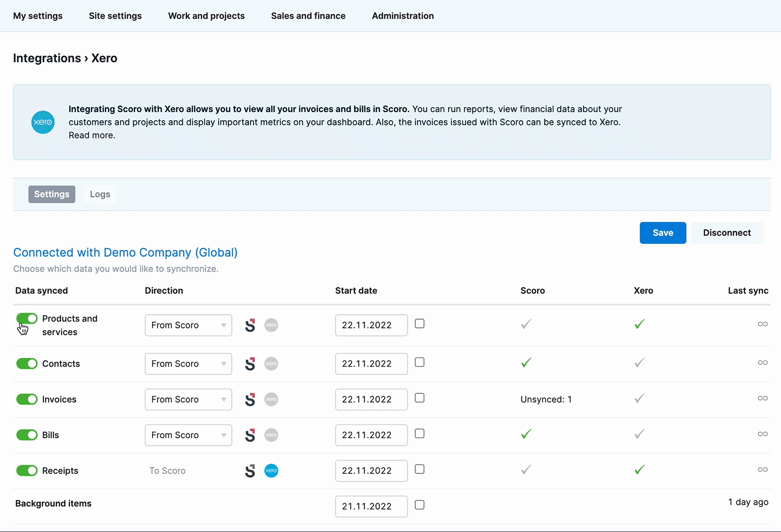Click grey Xero icon in Bills row

click(x=271, y=435)
